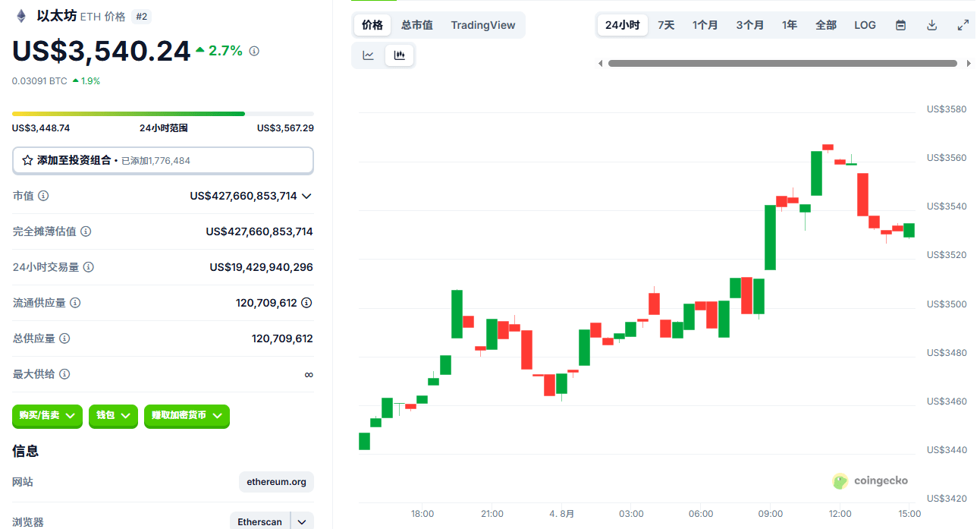This screenshot has height=529, width=980.
Task: Click the 已添加1,776,484 text
Action: pos(155,161)
